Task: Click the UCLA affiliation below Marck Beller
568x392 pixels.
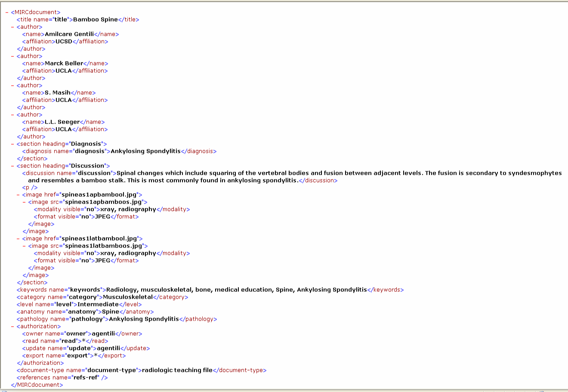Action: pos(64,71)
